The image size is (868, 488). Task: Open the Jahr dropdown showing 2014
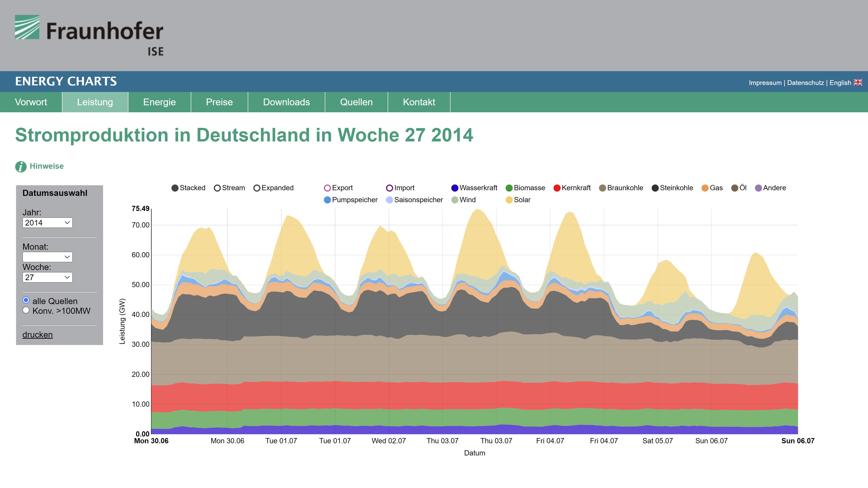tap(47, 223)
